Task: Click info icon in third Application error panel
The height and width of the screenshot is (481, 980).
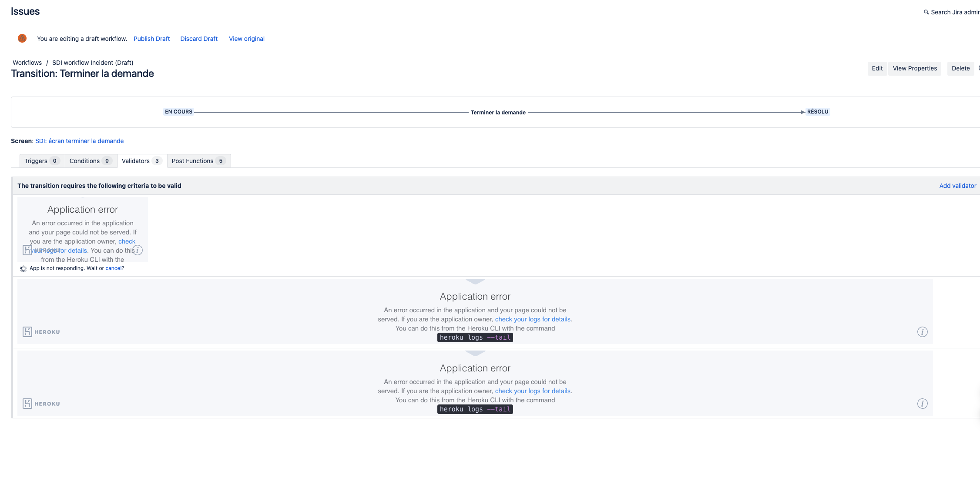Action: 923,404
